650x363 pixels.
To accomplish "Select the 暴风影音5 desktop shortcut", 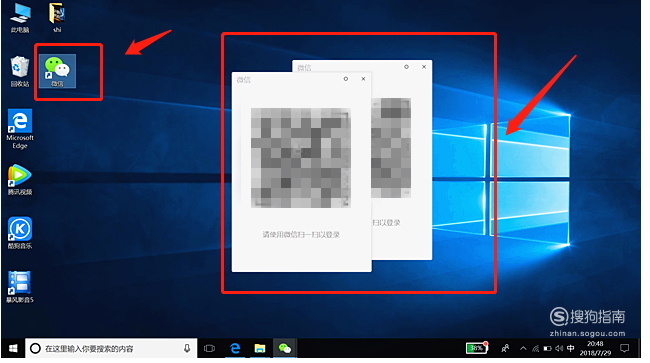I will pos(20,287).
